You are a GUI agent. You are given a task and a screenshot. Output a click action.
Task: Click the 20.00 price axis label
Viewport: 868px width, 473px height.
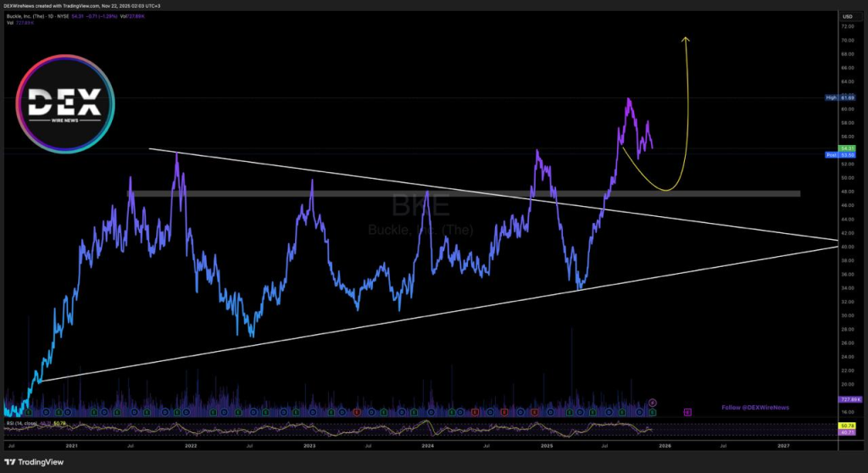point(848,384)
